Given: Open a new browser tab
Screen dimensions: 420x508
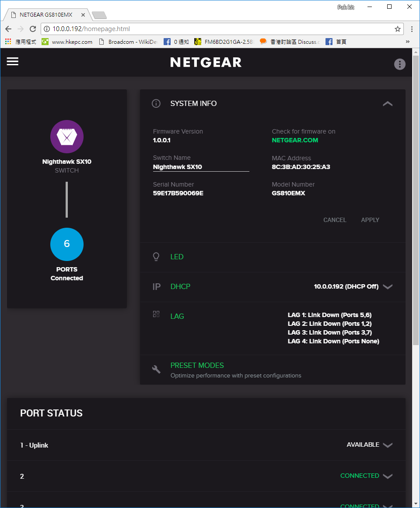Looking at the screenshot, I should 99,15.
